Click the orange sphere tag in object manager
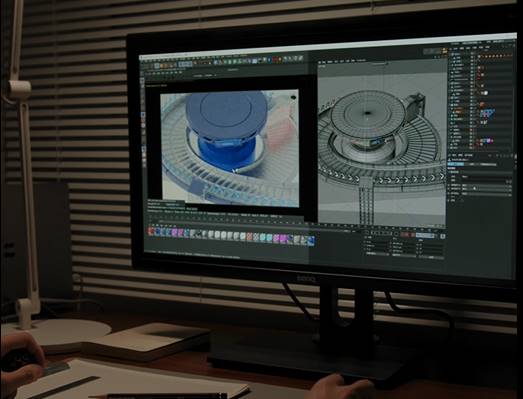 click(482, 105)
